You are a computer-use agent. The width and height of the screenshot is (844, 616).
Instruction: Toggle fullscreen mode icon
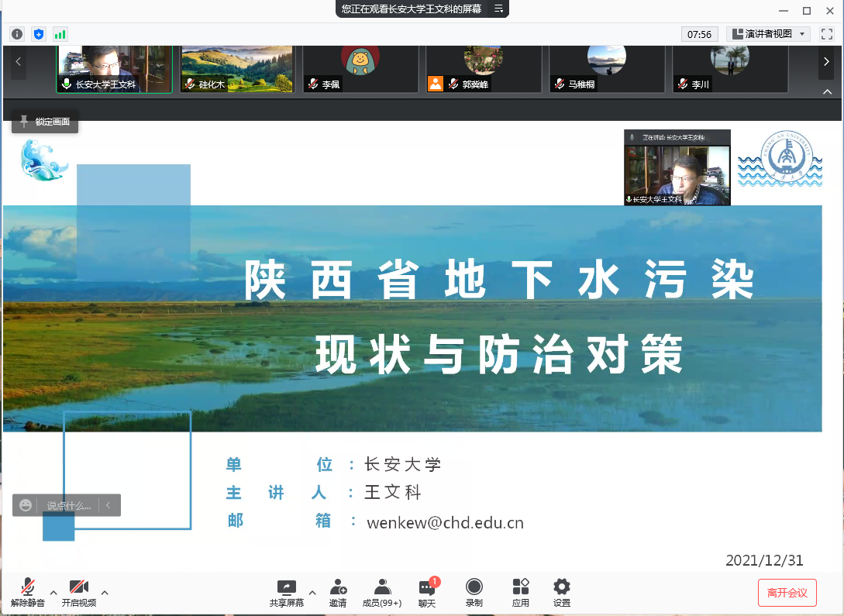pyautogui.click(x=826, y=34)
